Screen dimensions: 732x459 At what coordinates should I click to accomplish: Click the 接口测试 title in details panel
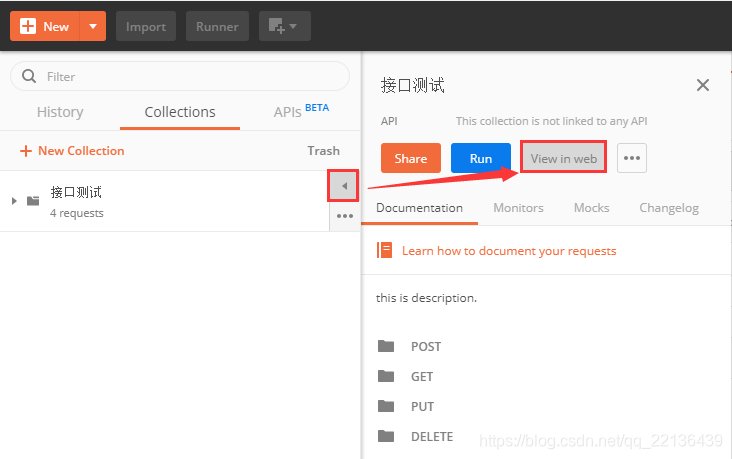coord(412,85)
